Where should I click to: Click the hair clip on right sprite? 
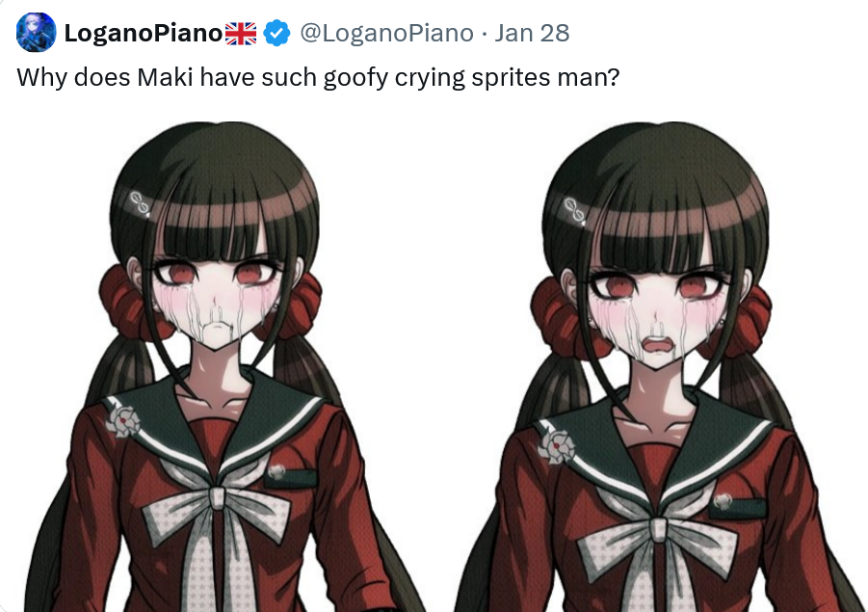tap(574, 210)
